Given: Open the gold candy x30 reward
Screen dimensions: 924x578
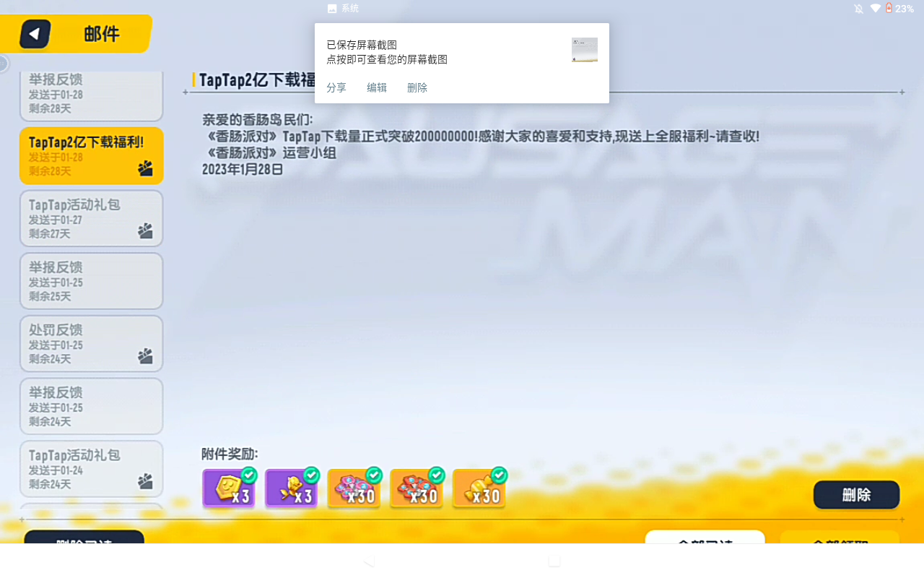Looking at the screenshot, I should pyautogui.click(x=479, y=488).
